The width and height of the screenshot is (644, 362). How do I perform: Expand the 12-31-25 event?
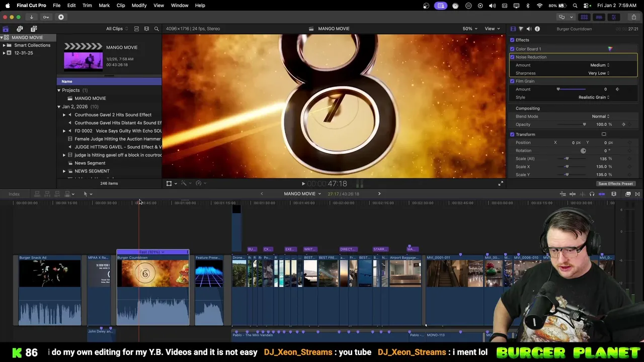4,53
